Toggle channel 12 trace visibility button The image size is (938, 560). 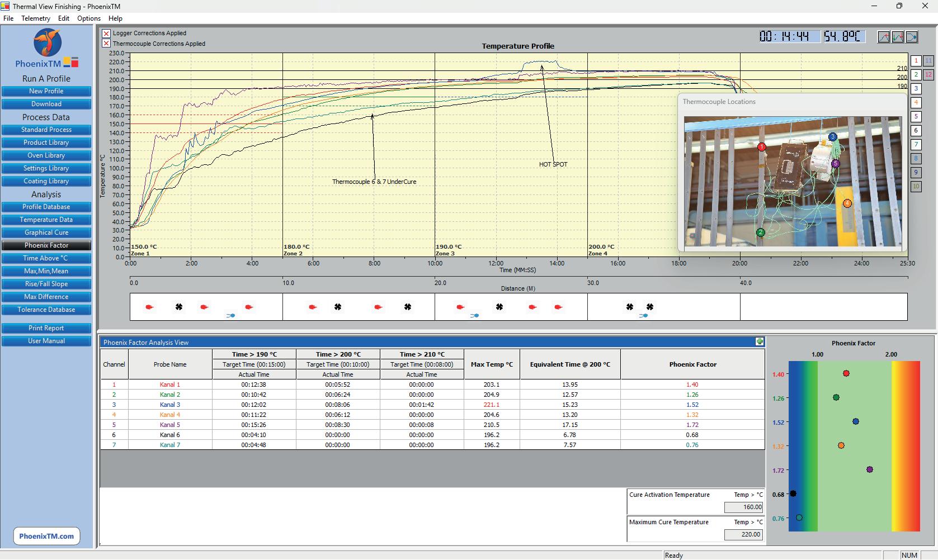[x=928, y=75]
